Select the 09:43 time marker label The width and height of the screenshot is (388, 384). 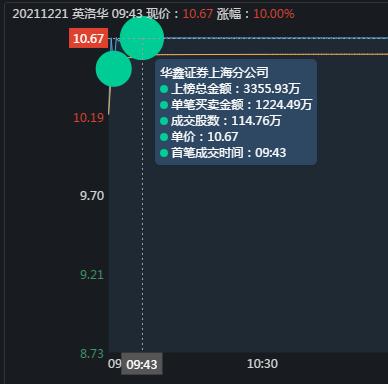pyautogui.click(x=142, y=364)
